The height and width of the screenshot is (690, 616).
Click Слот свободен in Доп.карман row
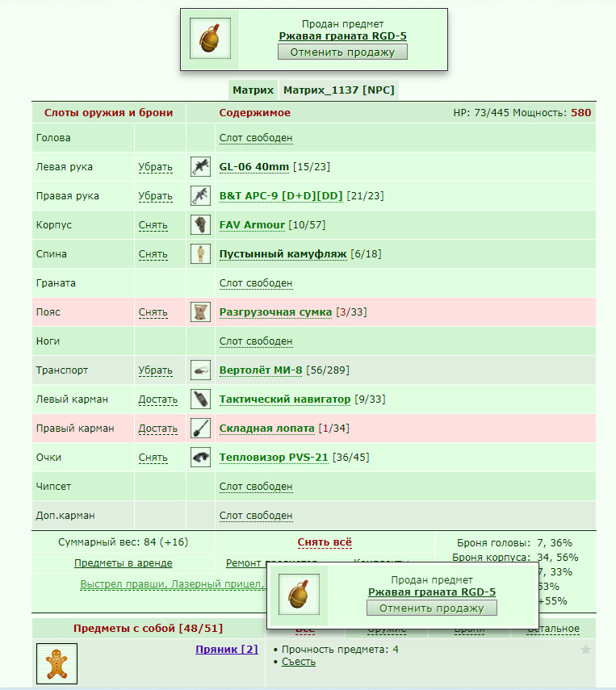coord(256,516)
